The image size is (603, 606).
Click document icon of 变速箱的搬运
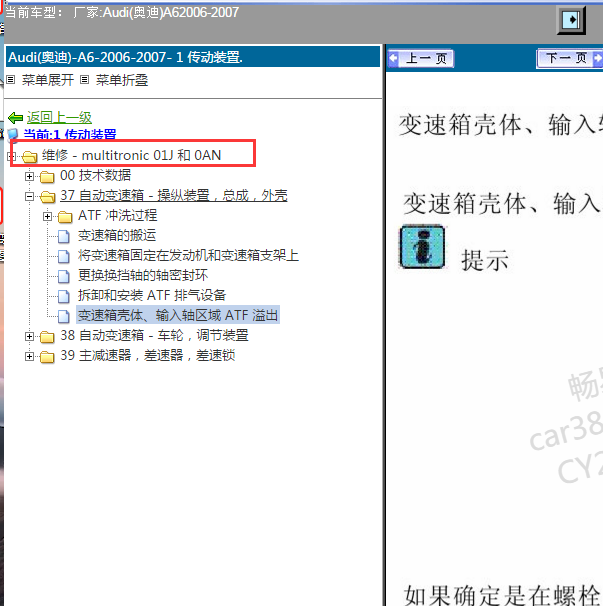[64, 236]
